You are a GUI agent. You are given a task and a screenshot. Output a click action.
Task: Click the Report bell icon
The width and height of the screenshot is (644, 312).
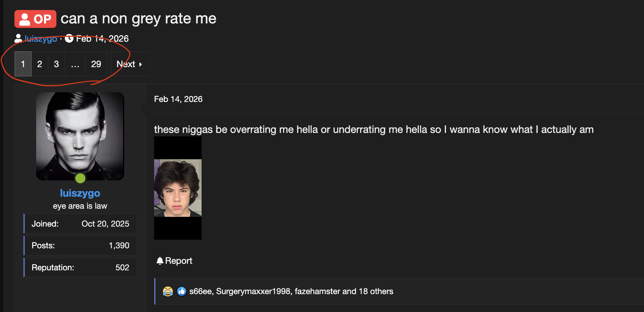tap(160, 261)
